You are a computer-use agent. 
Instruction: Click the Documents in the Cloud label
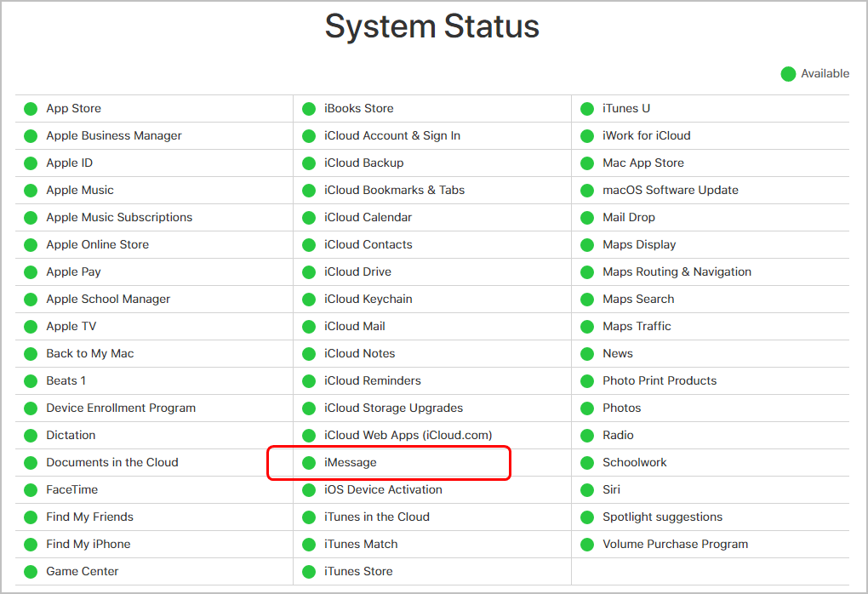pos(112,462)
